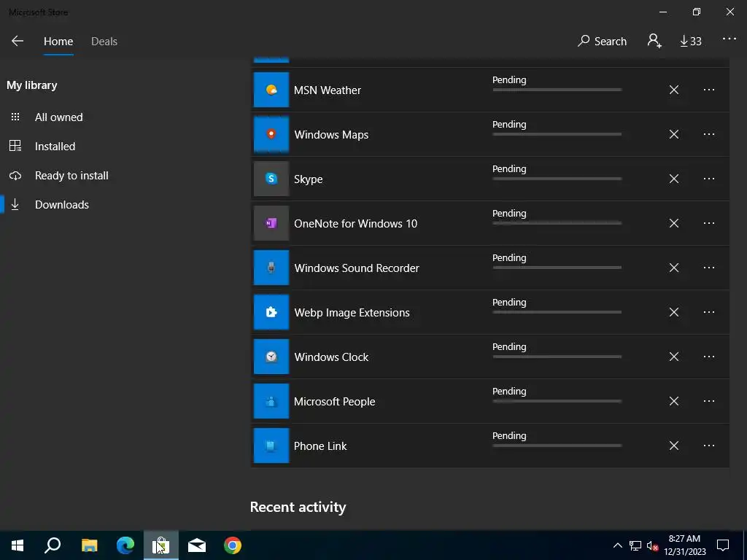
Task: Open more options for Windows Sound Recorder
Action: 709,268
